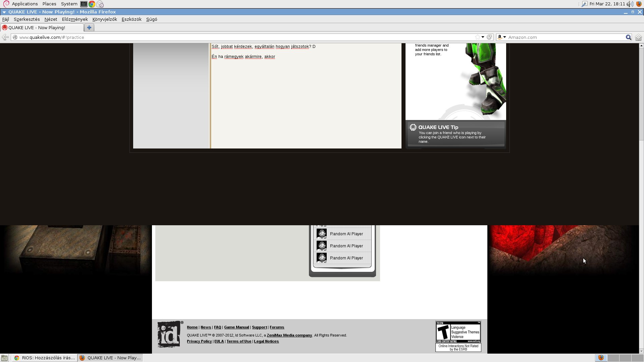The width and height of the screenshot is (644, 362).
Task: Open the Terms of Use link
Action: point(239,342)
